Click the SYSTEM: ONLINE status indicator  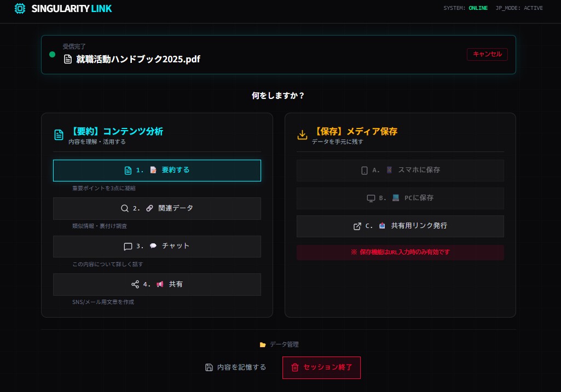465,8
